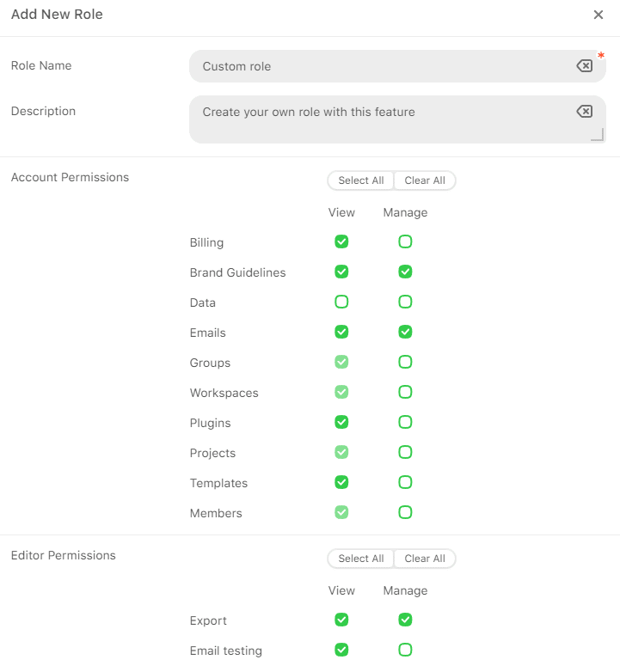Toggle Workspaces View checkbox
This screenshot has height=672, width=620.
[341, 392]
